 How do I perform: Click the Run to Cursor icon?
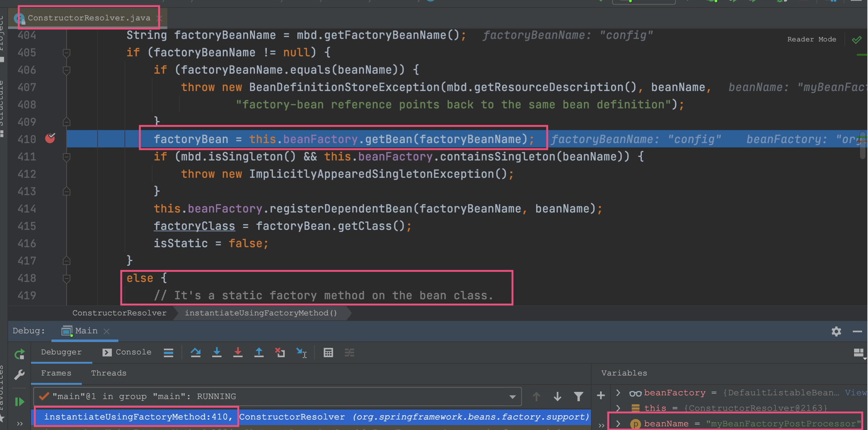click(x=301, y=353)
